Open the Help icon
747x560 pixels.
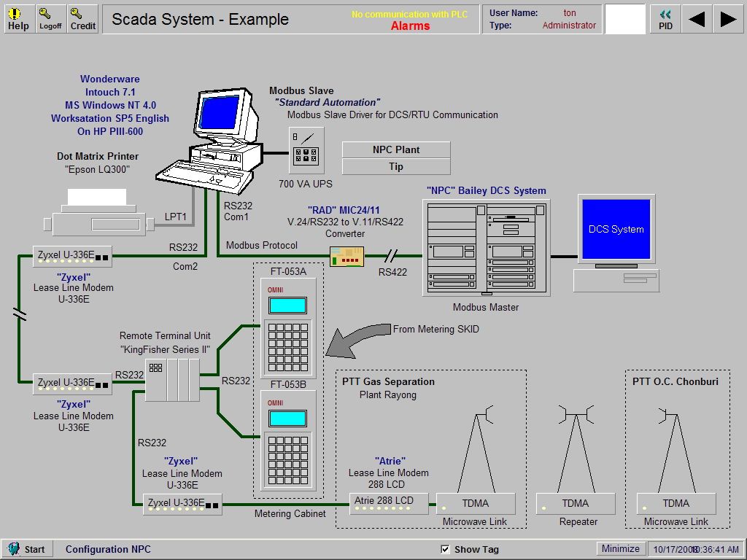coord(18,17)
